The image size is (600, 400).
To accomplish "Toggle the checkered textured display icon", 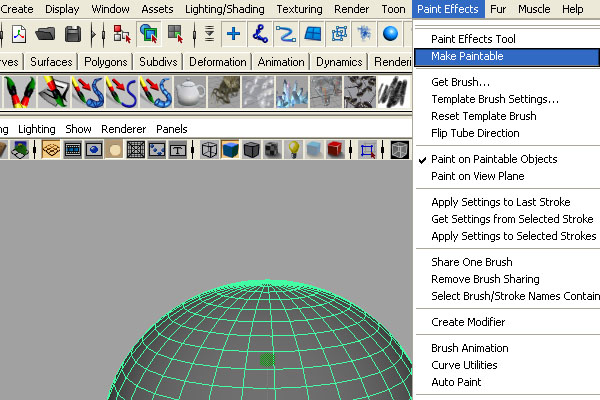I will pyautogui.click(x=272, y=150).
